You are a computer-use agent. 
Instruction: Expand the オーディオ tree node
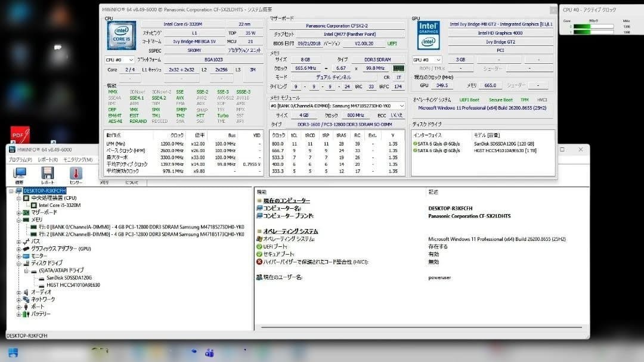18,292
